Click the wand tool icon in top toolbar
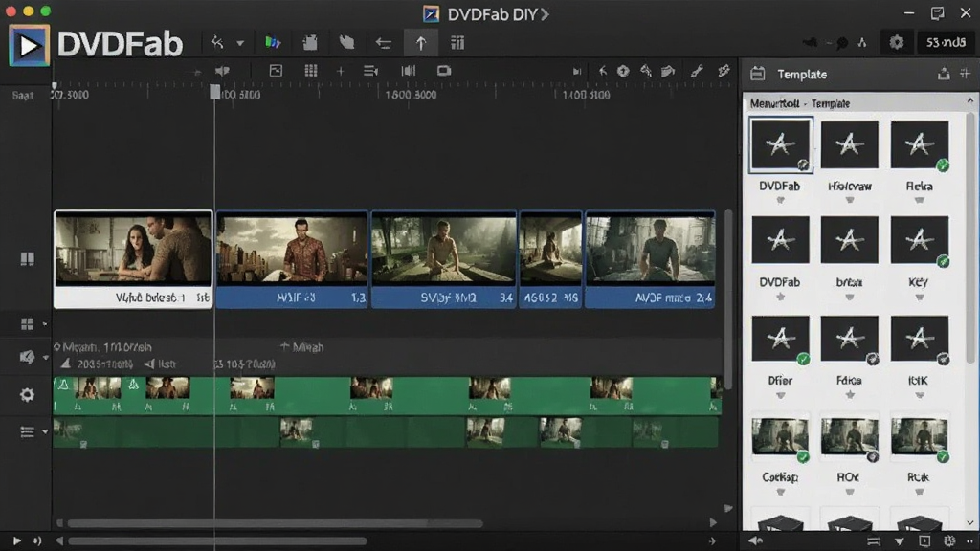Viewport: 980px width, 551px height. coord(217,42)
